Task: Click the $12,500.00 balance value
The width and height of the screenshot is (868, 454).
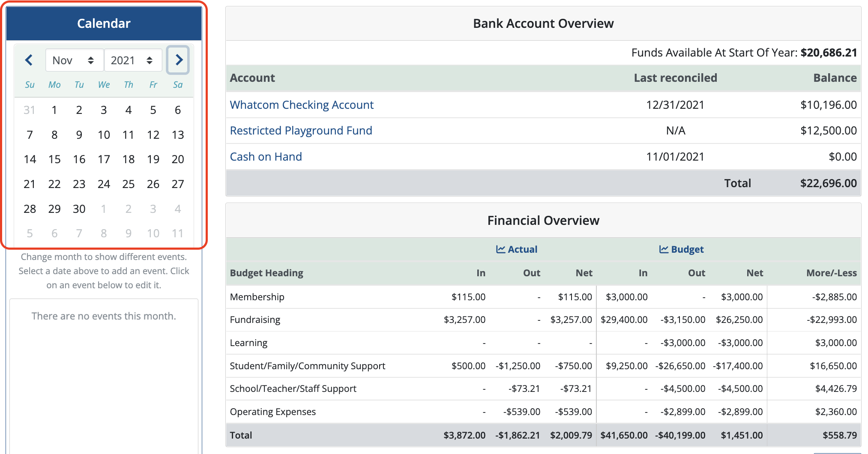Action: [x=829, y=131]
